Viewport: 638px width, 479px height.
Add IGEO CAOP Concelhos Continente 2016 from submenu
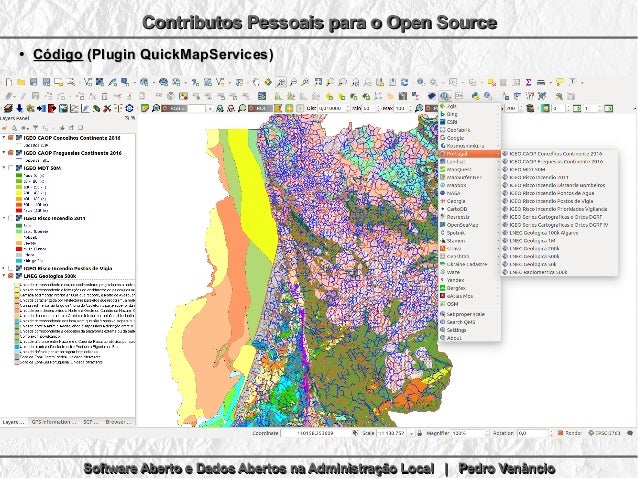point(559,154)
